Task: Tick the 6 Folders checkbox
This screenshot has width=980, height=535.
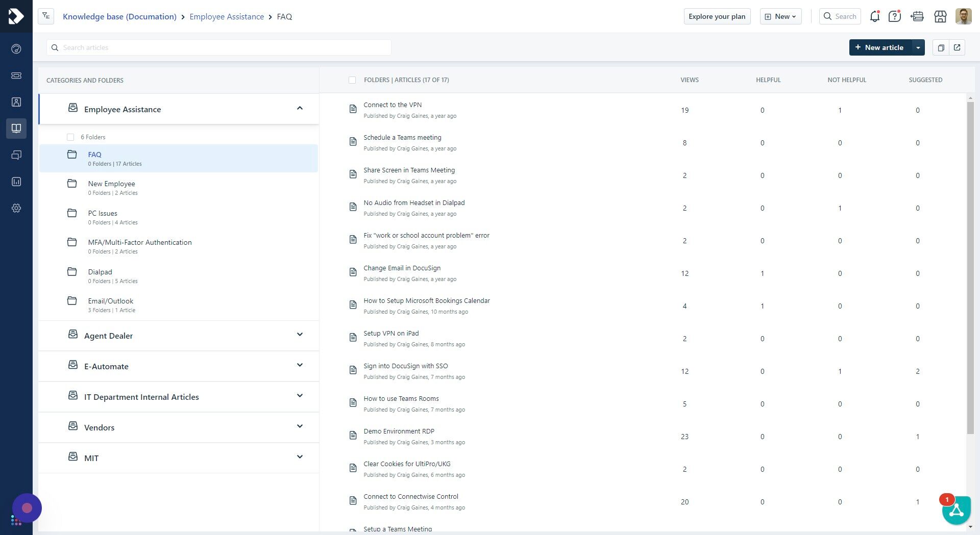Action: coord(70,137)
